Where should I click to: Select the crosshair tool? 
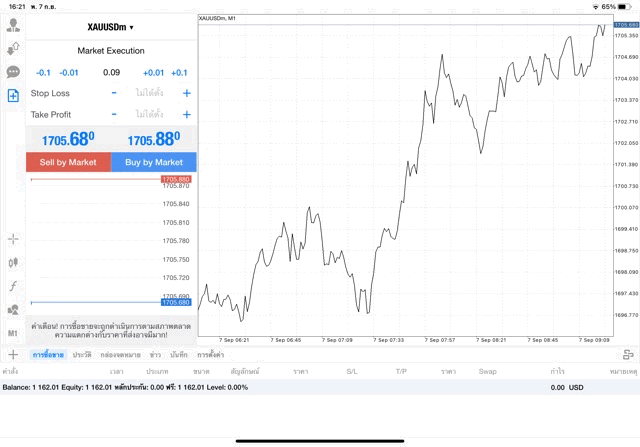pyautogui.click(x=13, y=239)
